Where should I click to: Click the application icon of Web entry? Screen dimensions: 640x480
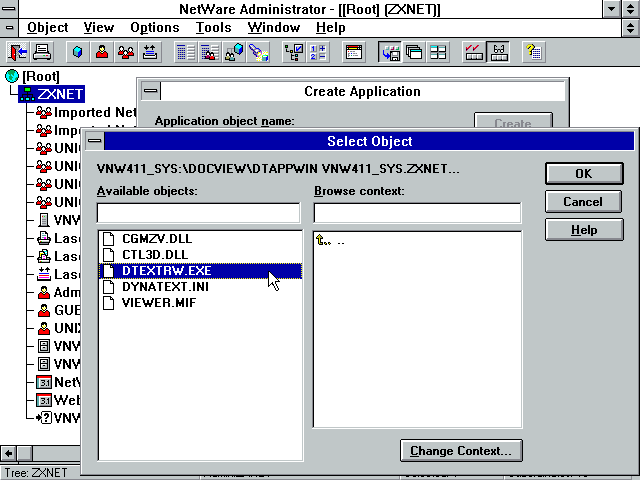pyautogui.click(x=44, y=400)
